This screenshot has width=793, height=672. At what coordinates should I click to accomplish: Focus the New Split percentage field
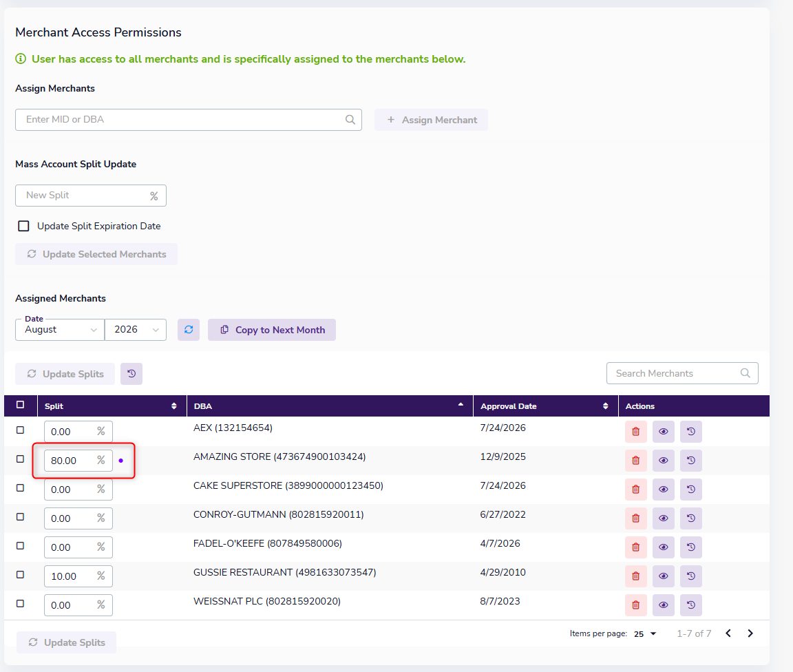(91, 196)
